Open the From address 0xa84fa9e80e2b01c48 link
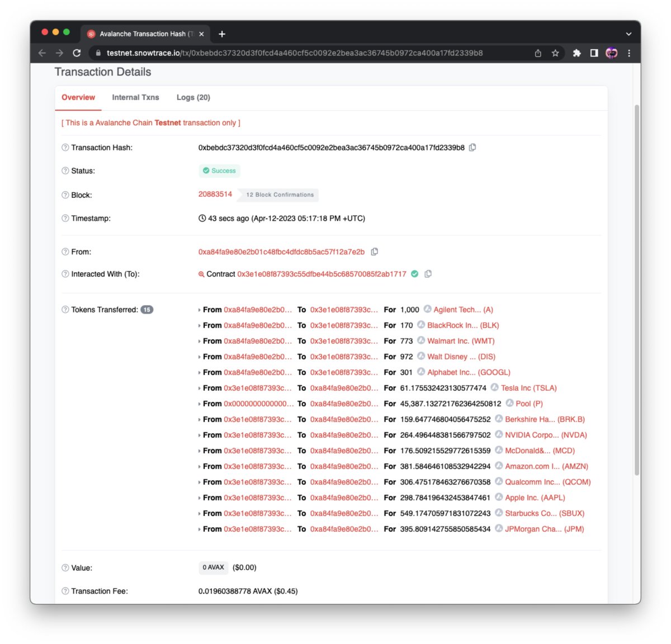This screenshot has width=671, height=644. (x=281, y=252)
